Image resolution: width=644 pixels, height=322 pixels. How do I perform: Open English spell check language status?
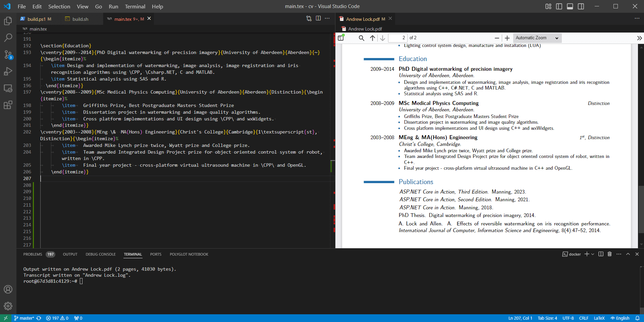click(620, 318)
